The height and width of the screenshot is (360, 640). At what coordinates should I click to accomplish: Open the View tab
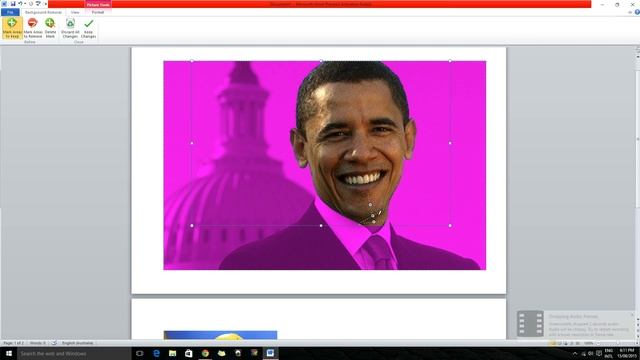[x=75, y=12]
